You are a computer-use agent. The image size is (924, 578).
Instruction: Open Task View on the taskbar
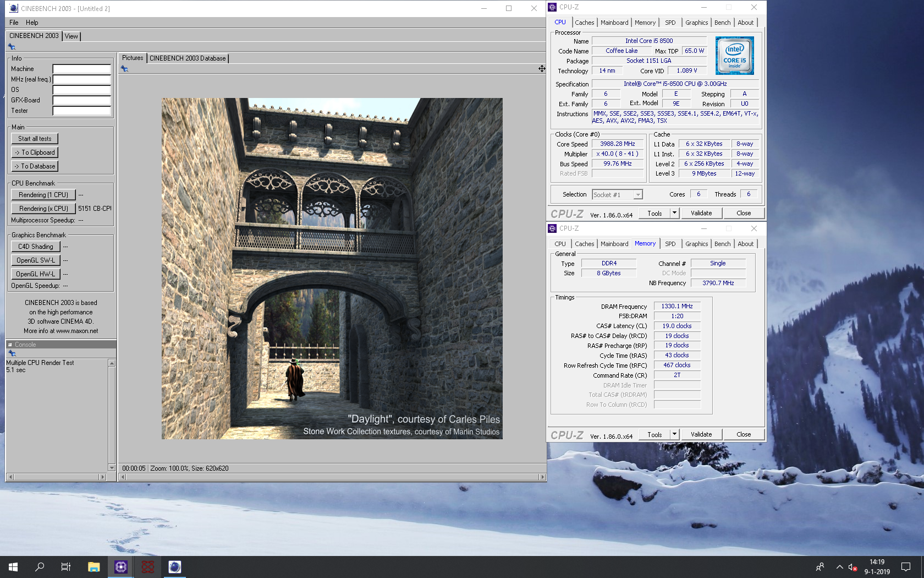point(66,567)
